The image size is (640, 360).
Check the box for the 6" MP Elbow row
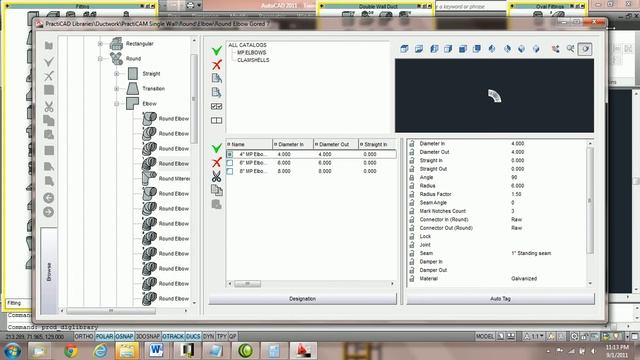tap(230, 163)
